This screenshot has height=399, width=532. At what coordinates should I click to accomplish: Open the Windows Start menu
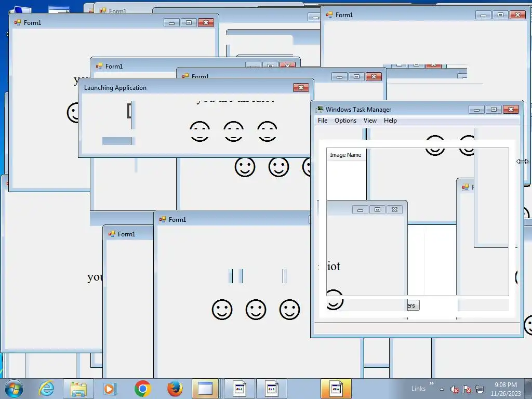point(14,389)
